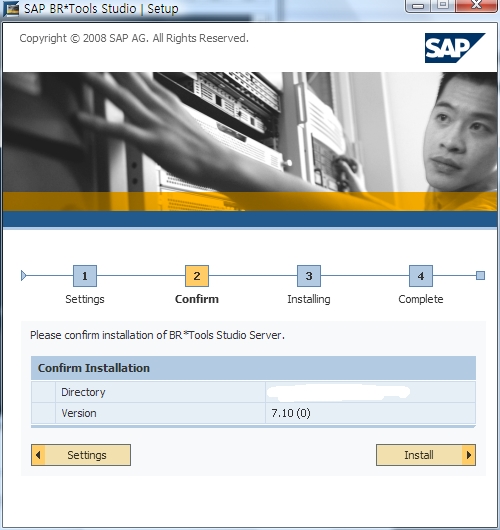
Task: Click the SAP logo
Action: pos(455,48)
